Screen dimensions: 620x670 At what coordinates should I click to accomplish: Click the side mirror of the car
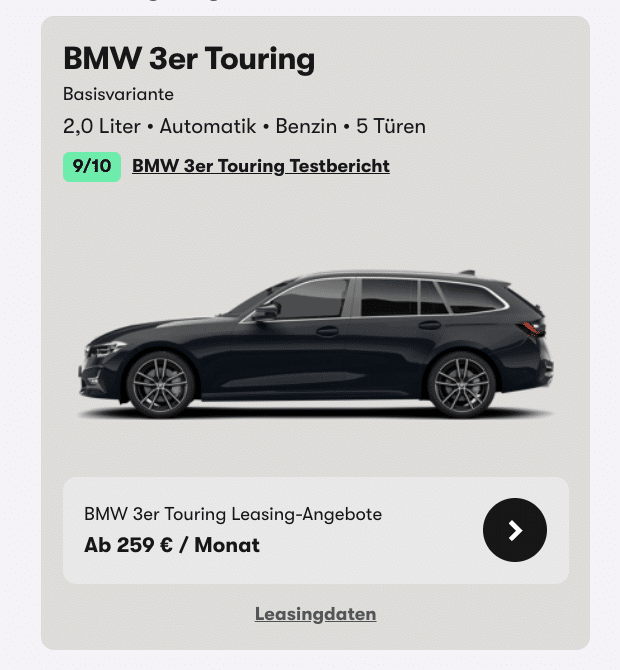[266, 311]
